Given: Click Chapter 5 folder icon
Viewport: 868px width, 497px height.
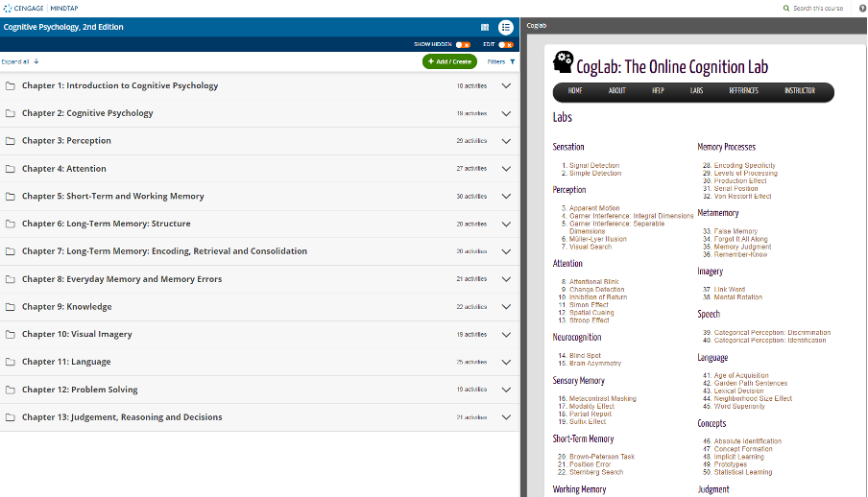Looking at the screenshot, I should (10, 197).
